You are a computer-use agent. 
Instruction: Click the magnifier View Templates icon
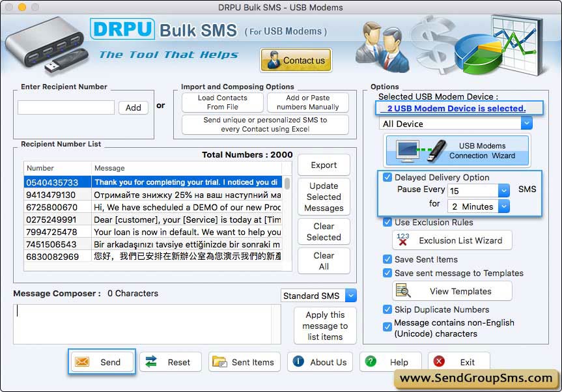click(403, 291)
